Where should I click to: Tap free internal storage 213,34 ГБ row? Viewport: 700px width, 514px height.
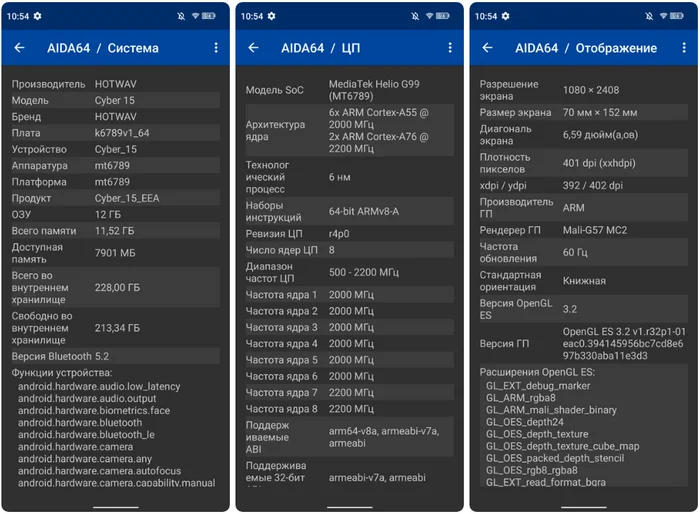[x=116, y=328]
